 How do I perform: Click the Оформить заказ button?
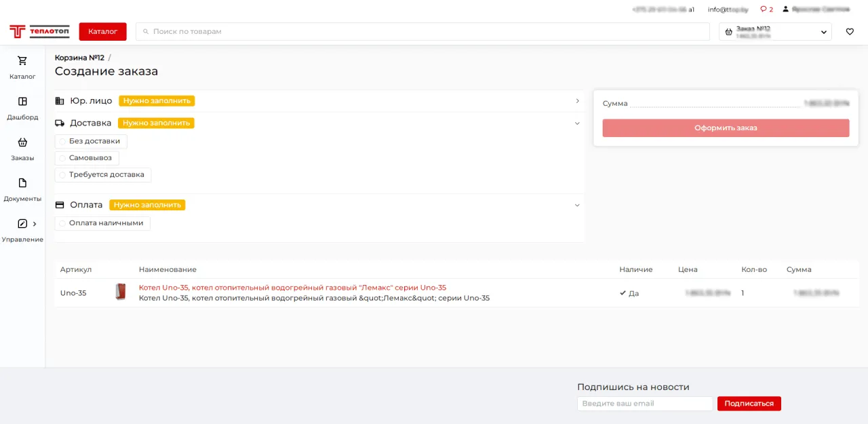click(726, 128)
